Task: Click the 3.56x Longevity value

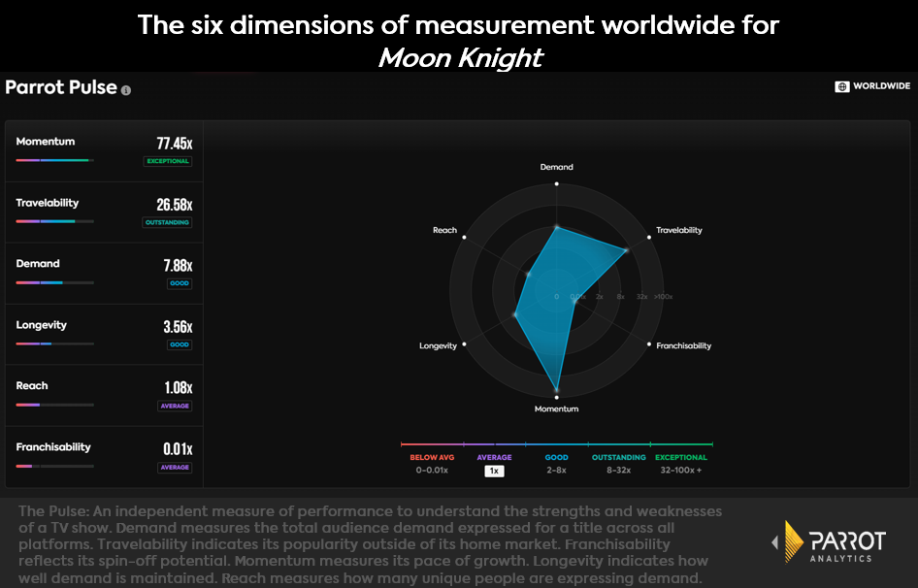Action: [178, 327]
